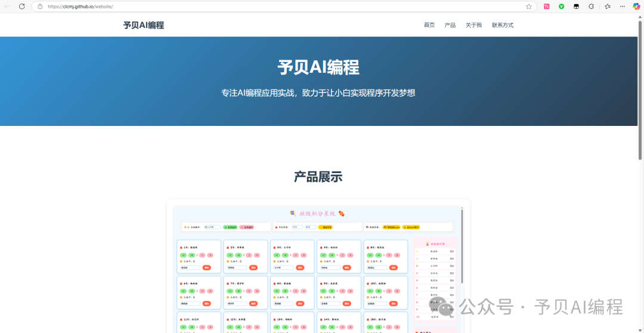Click the 产品展示 section heading
The height and width of the screenshot is (333, 644).
point(318,177)
